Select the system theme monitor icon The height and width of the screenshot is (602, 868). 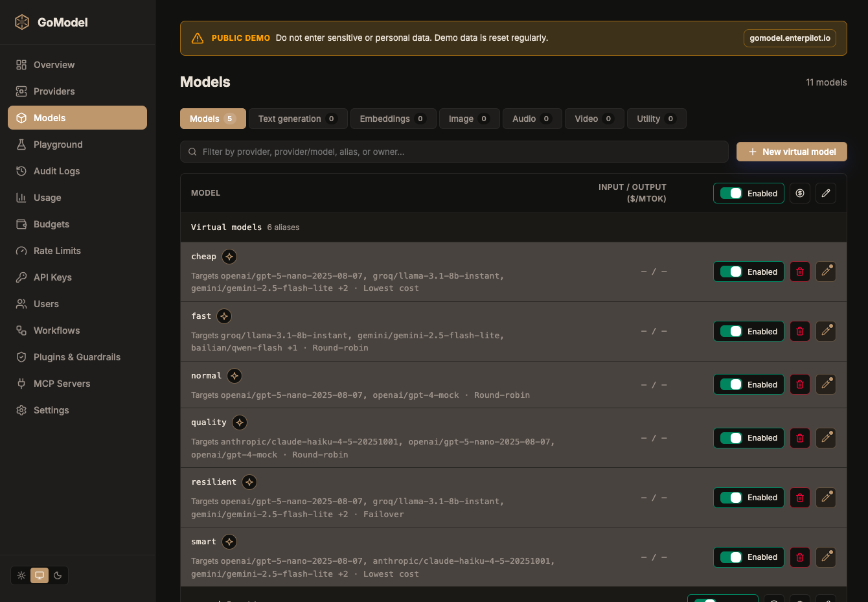(x=40, y=575)
